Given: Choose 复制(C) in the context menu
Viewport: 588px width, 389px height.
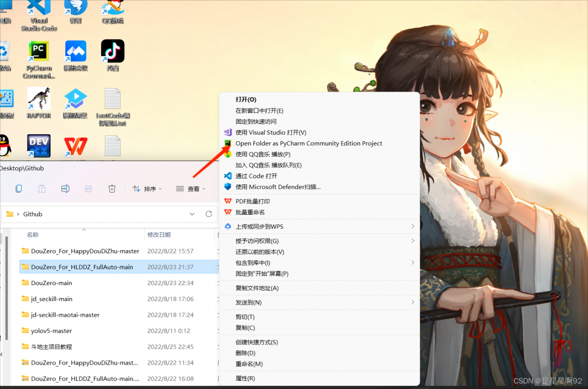Looking at the screenshot, I should [x=245, y=328].
